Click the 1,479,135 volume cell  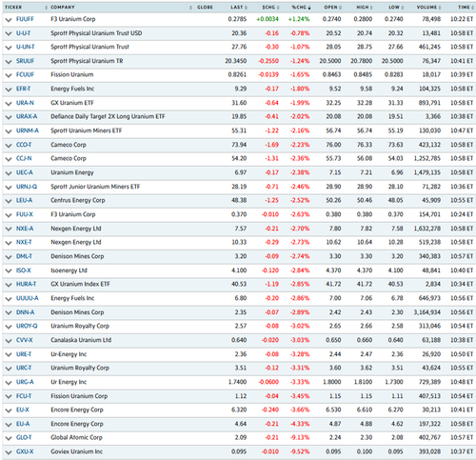click(x=426, y=172)
